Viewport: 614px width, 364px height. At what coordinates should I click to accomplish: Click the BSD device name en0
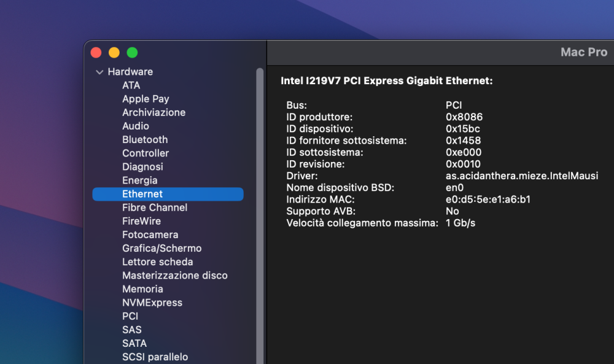454,187
